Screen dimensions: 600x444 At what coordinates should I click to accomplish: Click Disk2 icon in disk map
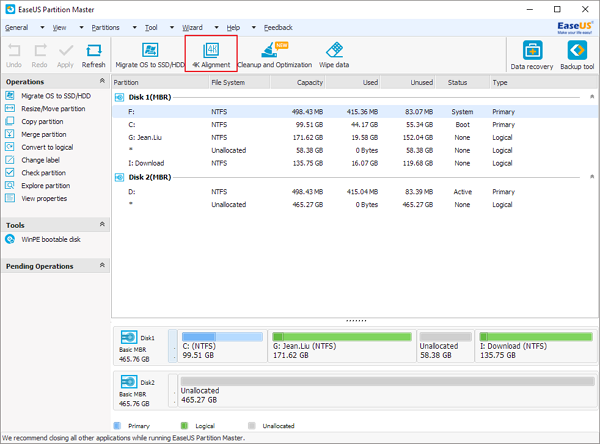tap(129, 382)
